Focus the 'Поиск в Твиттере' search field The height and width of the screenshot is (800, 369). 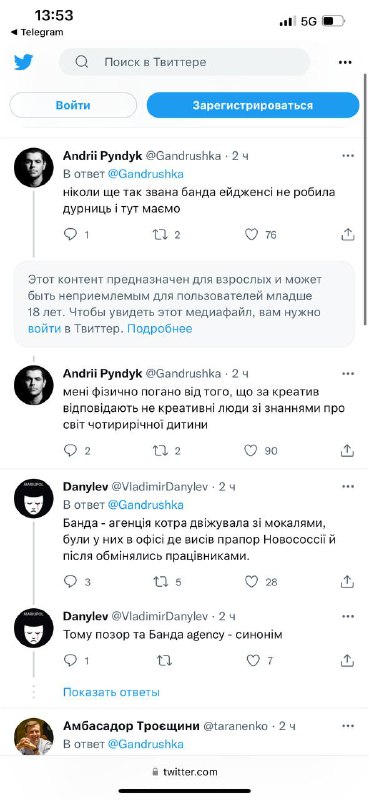pyautogui.click(x=185, y=62)
